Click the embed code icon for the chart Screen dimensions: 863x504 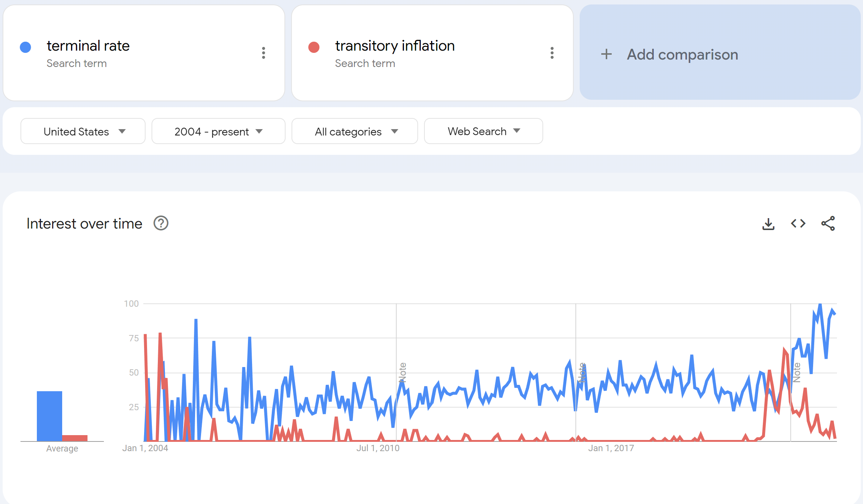797,223
